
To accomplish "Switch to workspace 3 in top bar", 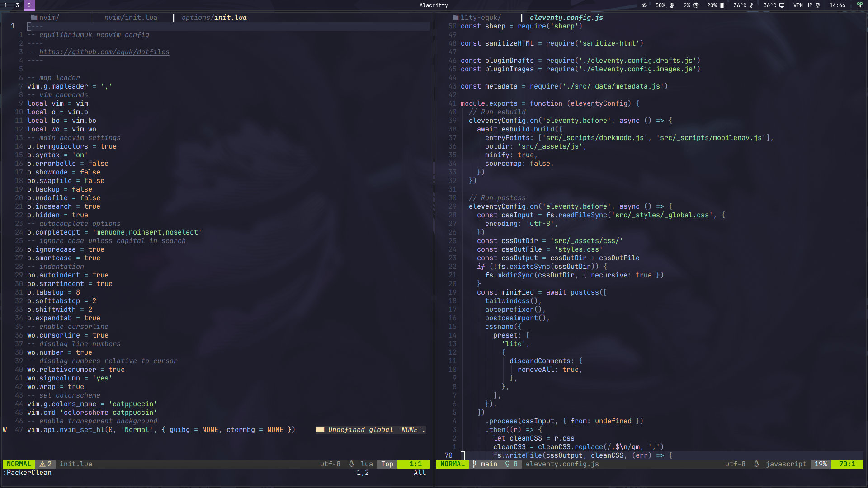I will [x=17, y=5].
